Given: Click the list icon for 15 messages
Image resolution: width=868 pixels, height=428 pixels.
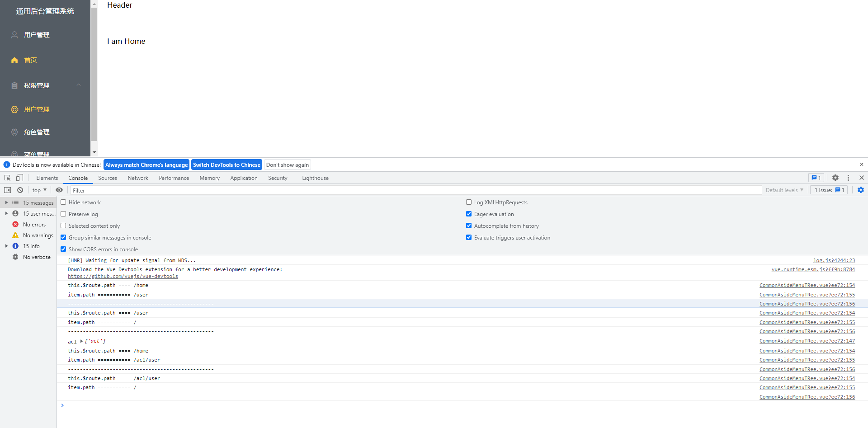Looking at the screenshot, I should (15, 202).
